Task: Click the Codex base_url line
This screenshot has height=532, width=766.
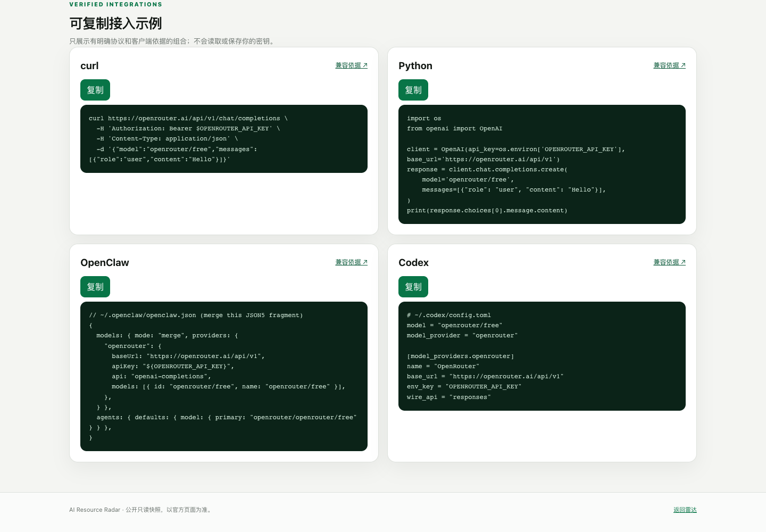Action: coord(485,377)
